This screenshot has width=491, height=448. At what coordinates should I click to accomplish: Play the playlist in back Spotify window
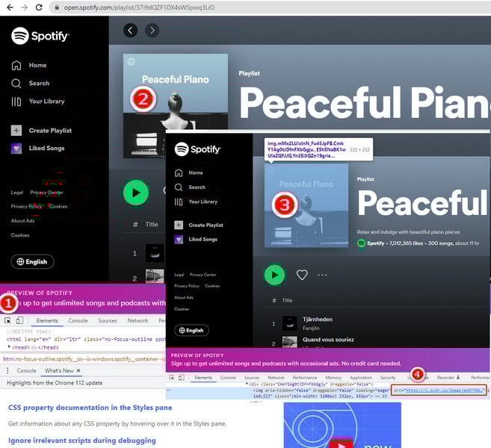point(136,193)
